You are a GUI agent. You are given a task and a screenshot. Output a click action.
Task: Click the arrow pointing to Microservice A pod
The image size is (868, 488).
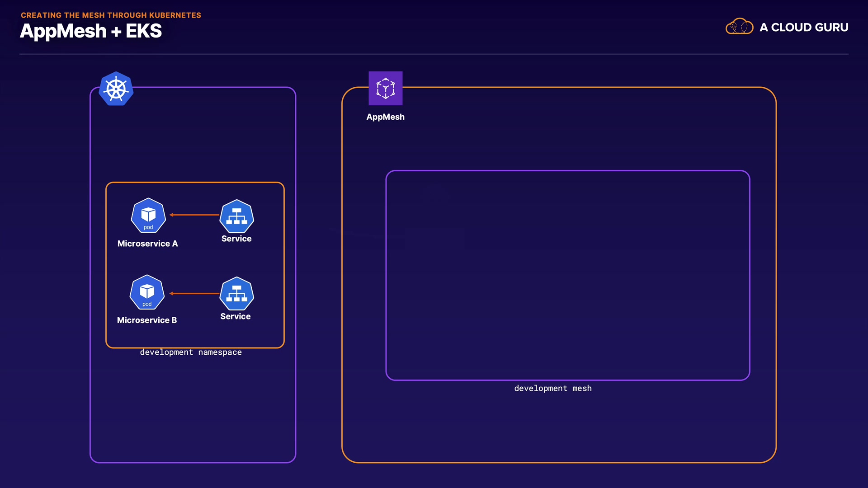[x=194, y=215]
